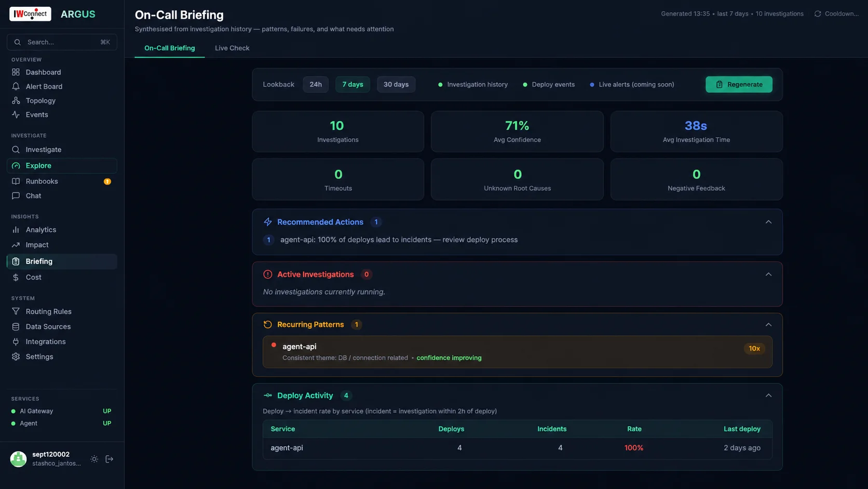Image resolution: width=868 pixels, height=489 pixels.
Task: Click the Dashboard grid icon in sidebar
Action: pos(16,72)
